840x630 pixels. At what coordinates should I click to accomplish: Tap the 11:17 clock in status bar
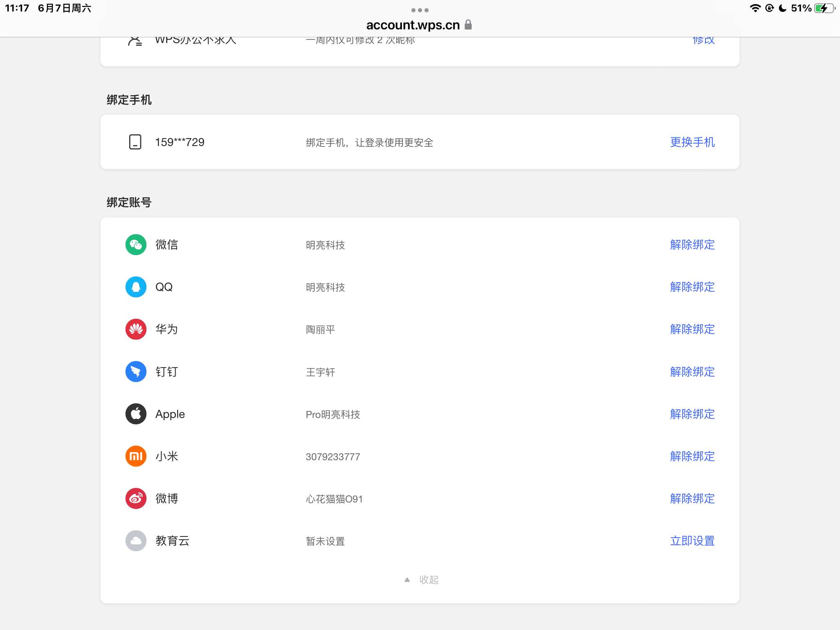point(17,8)
